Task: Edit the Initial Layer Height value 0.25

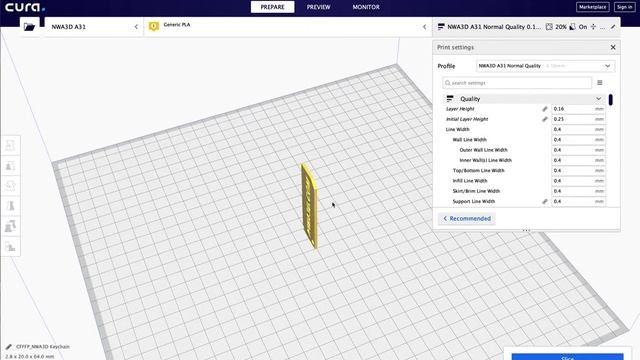Action: point(578,119)
